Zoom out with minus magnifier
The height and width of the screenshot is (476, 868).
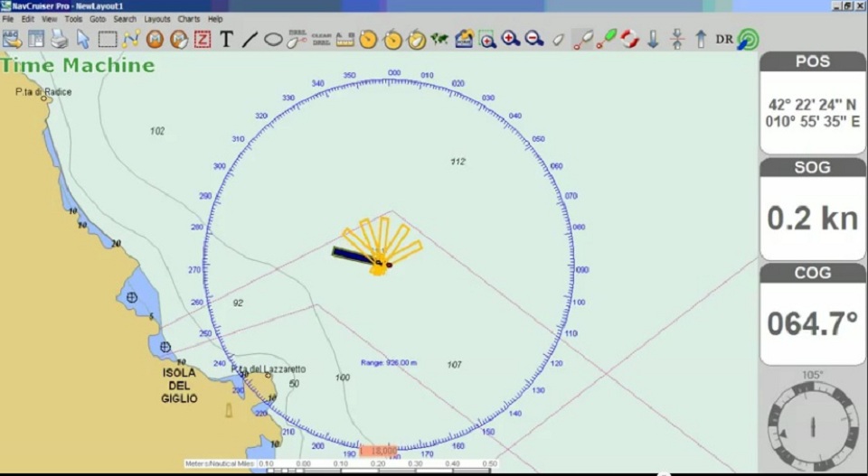point(533,39)
